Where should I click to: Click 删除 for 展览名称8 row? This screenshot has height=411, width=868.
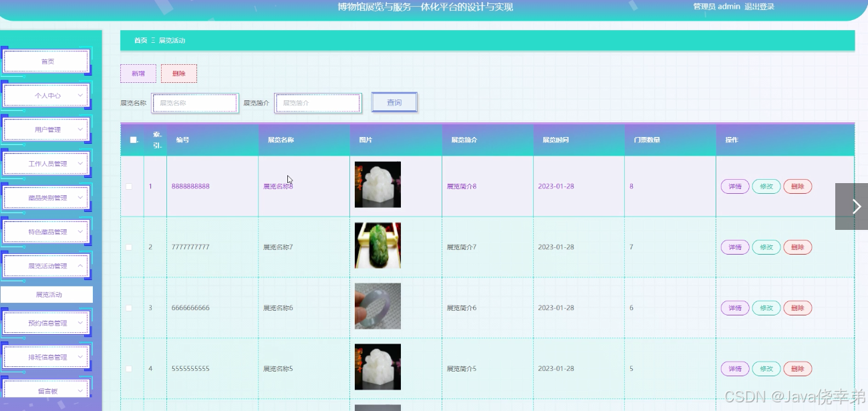pyautogui.click(x=798, y=186)
